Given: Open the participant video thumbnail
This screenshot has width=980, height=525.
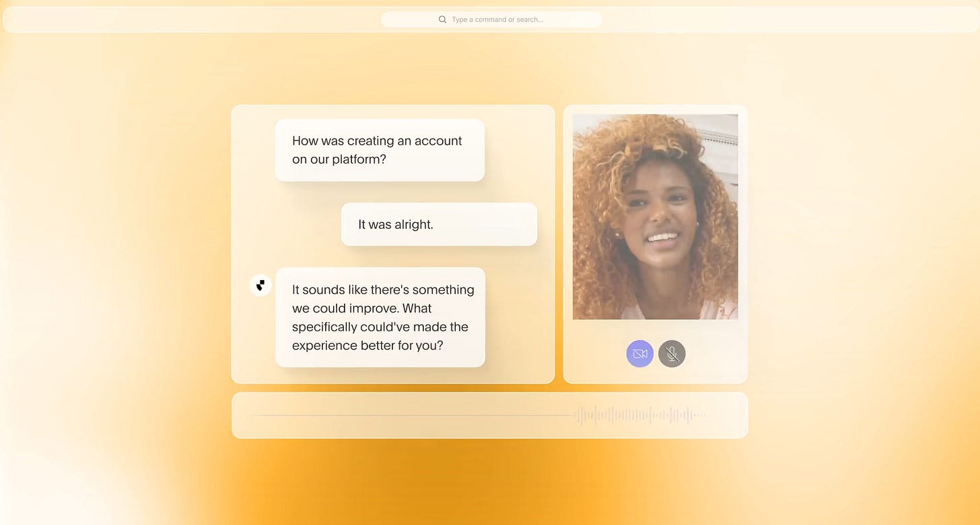Looking at the screenshot, I should 655,217.
